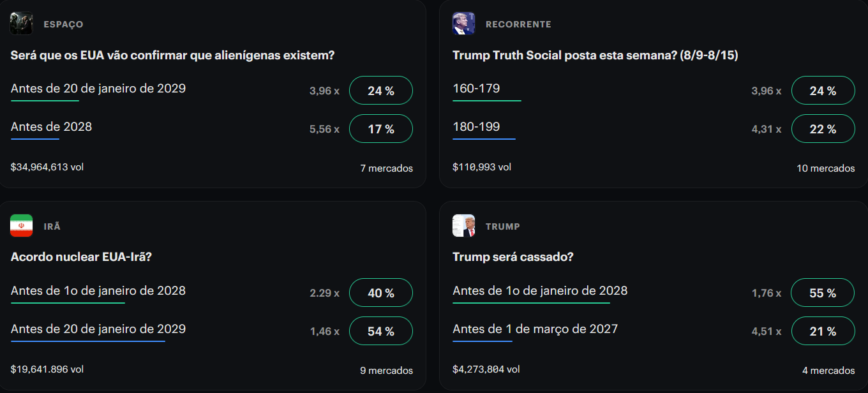Select the 54 % button for Iran deal before 2029
The image size is (868, 393).
381,331
